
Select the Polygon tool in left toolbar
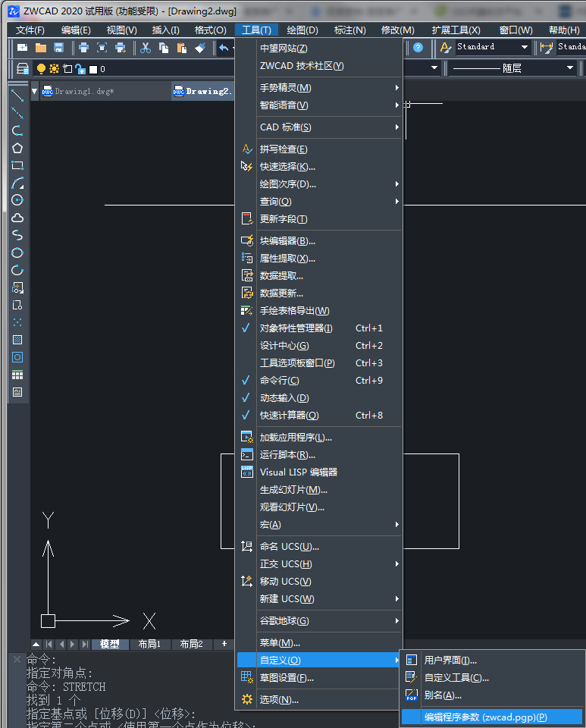point(17,148)
